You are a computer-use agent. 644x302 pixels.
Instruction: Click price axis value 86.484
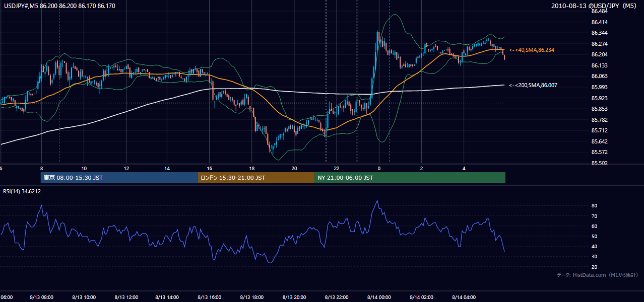point(600,12)
